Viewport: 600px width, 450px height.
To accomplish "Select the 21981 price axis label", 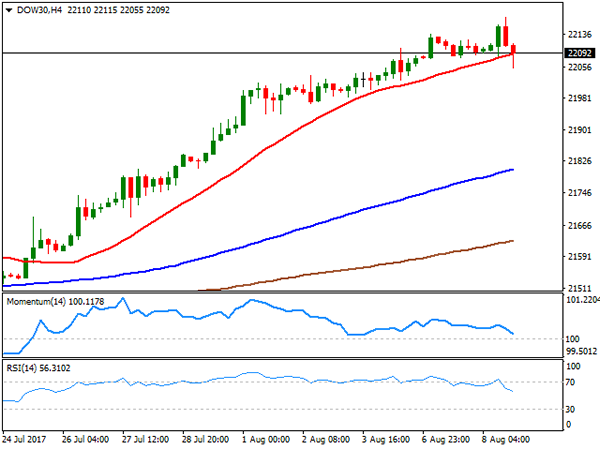I will click(x=580, y=98).
